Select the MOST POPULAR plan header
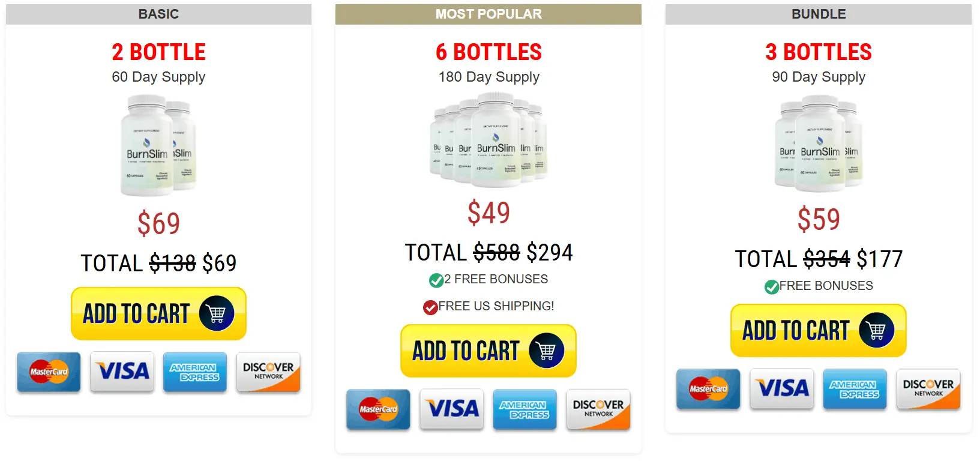 pyautogui.click(x=488, y=14)
